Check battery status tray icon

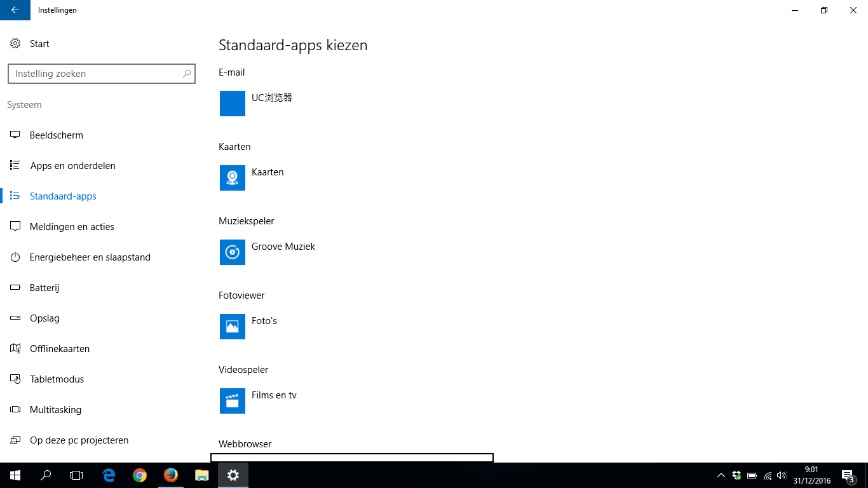coord(752,475)
